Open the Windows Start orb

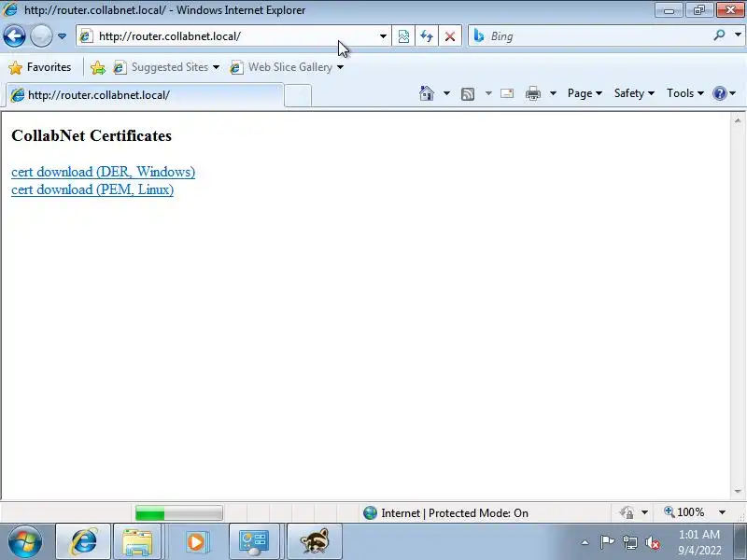pos(25,541)
